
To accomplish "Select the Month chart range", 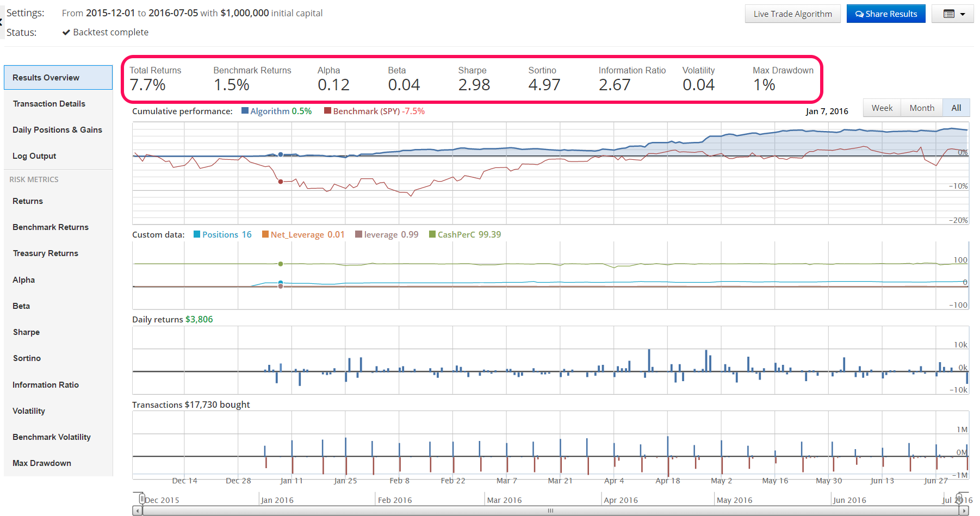I will pos(922,108).
